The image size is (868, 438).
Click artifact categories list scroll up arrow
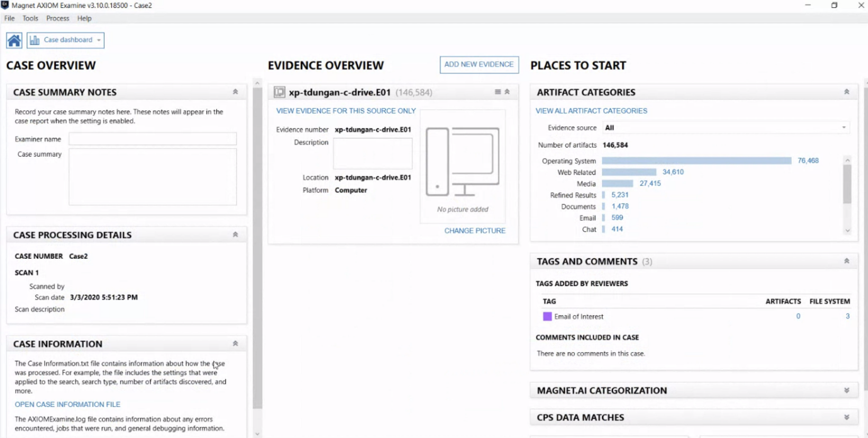tap(848, 160)
